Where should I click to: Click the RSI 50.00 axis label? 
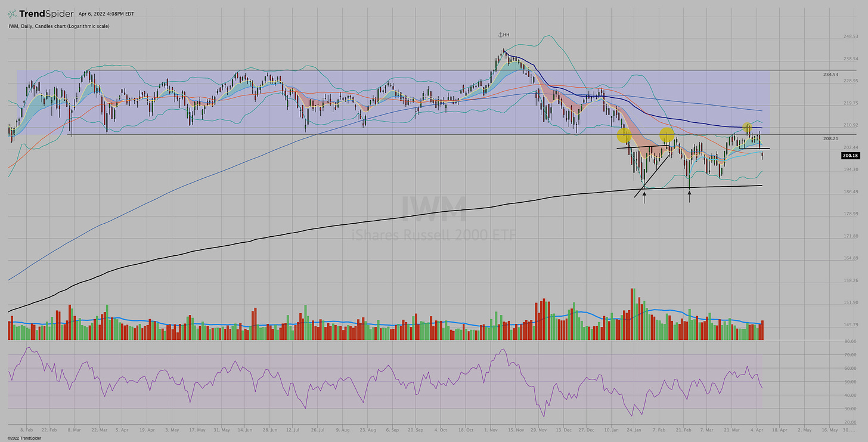[851, 382]
